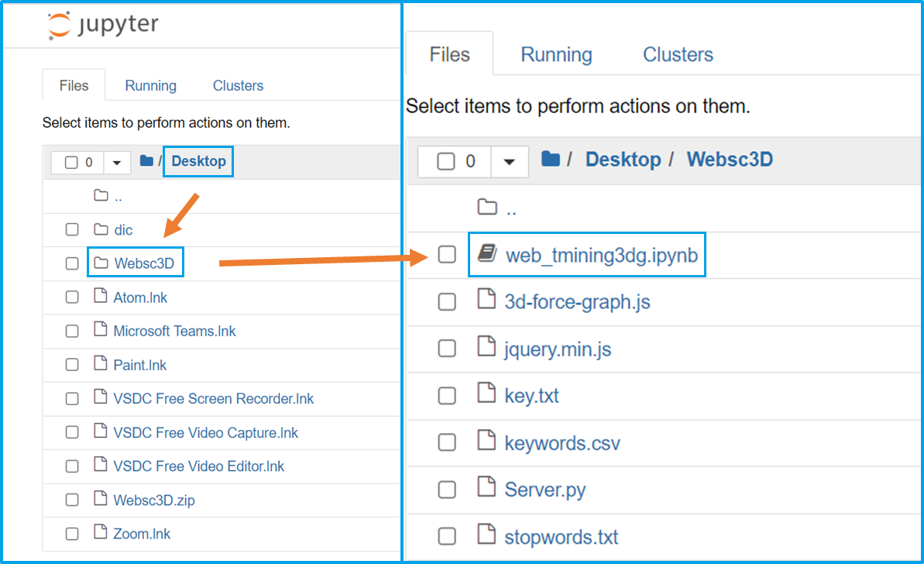This screenshot has height=564, width=924.
Task: Click the Desktop breadcrumb link in right panel
Action: tap(623, 160)
